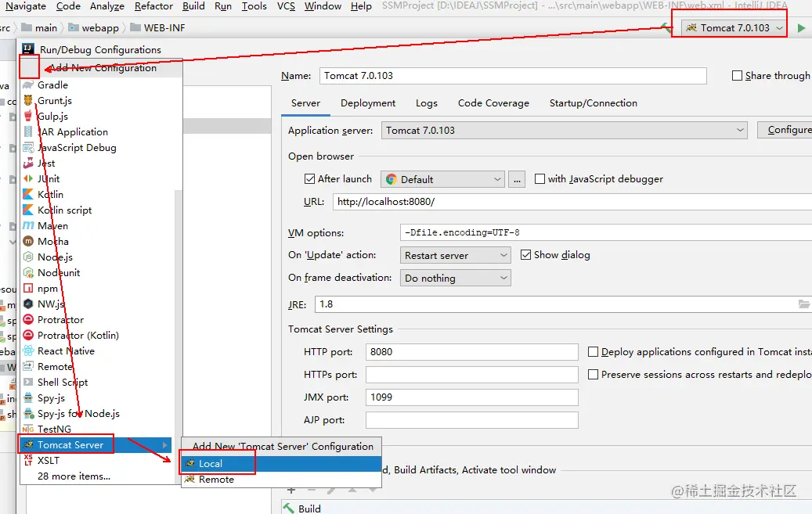Open the Default browser dropdown
The height and width of the screenshot is (514, 812).
coord(442,179)
